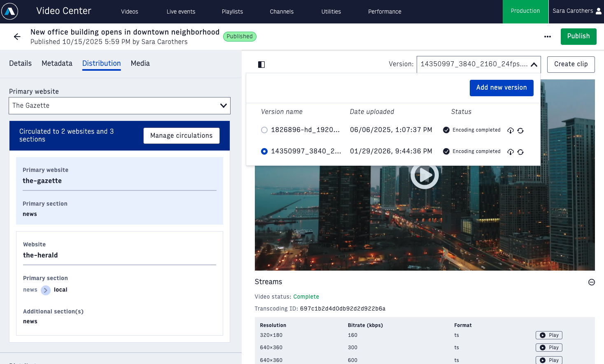Click the breadcrumb arrow between news and local
Screen dimensions: 604x364
[46, 290]
